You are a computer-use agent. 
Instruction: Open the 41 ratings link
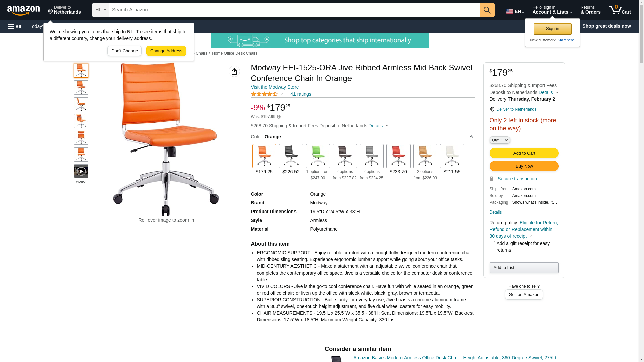coord(301,94)
